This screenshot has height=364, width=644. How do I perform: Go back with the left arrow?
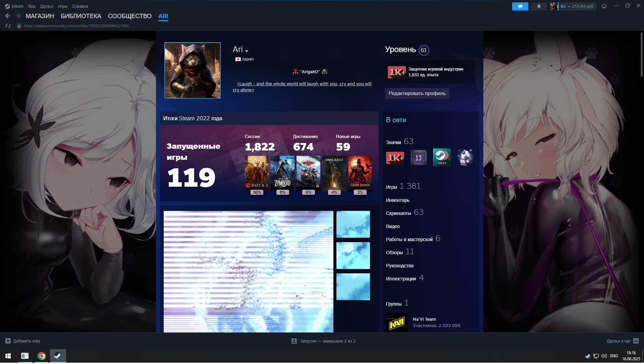[x=8, y=16]
